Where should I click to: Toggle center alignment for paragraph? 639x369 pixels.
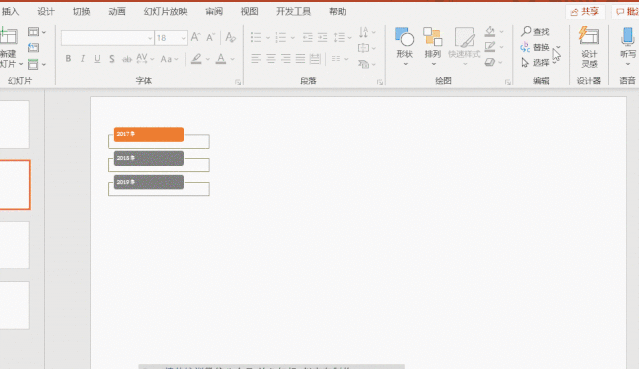click(x=271, y=59)
